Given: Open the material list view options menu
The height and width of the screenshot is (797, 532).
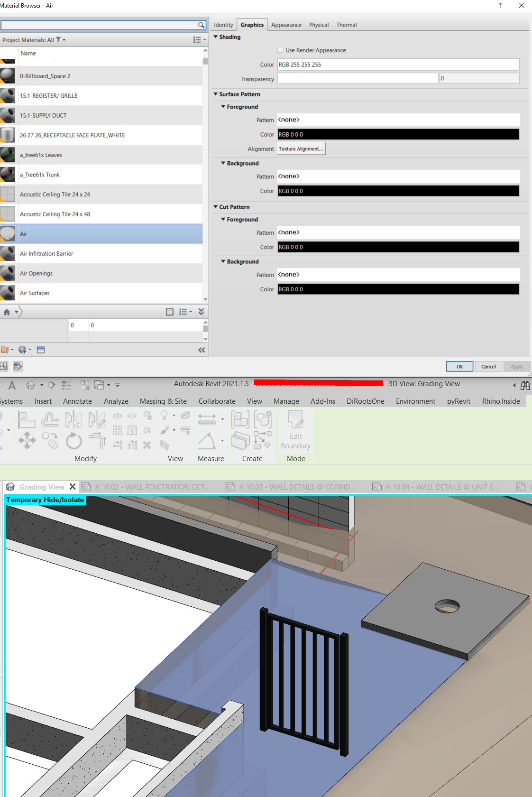Looking at the screenshot, I should tap(200, 40).
